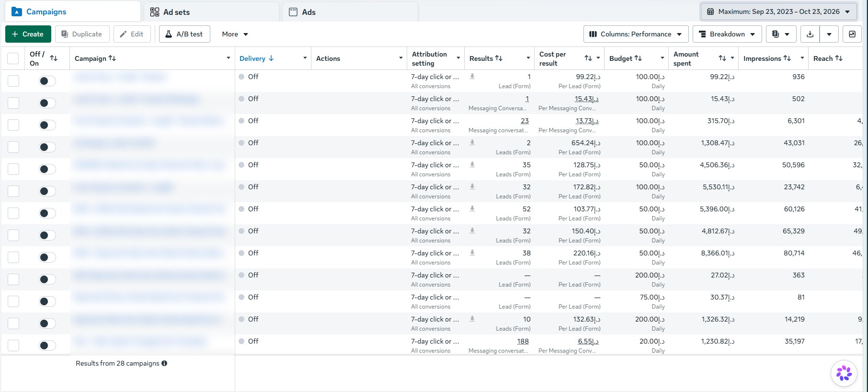Sort Impressions column using arrows
Viewport: 868px width, 392px height.
[787, 58]
